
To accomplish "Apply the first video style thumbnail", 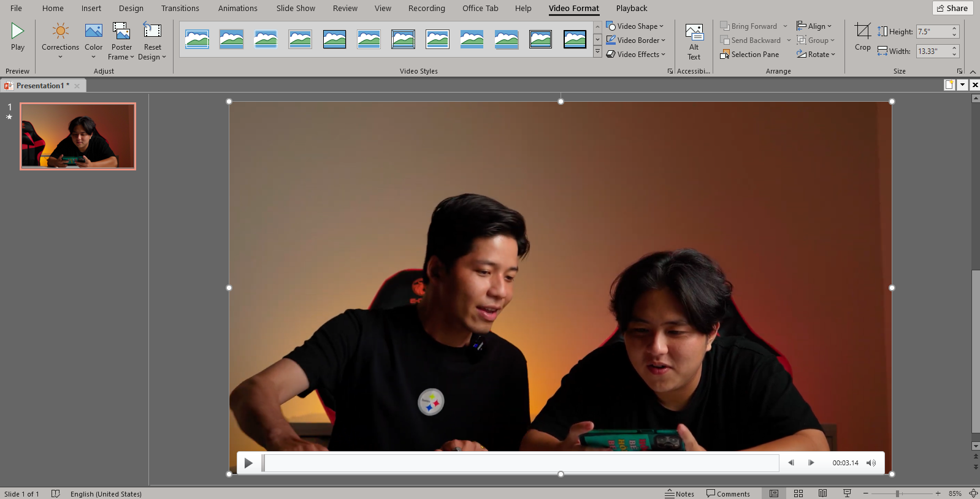I will point(197,39).
